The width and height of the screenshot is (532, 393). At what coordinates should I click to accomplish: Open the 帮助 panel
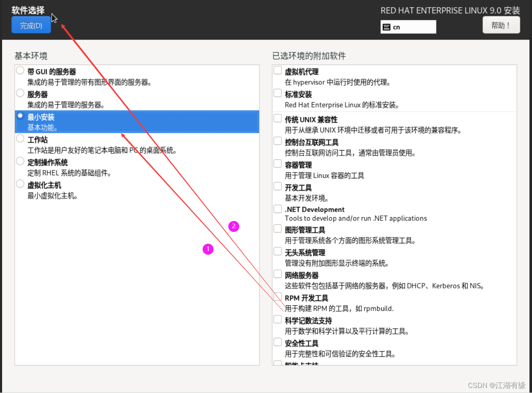point(501,24)
